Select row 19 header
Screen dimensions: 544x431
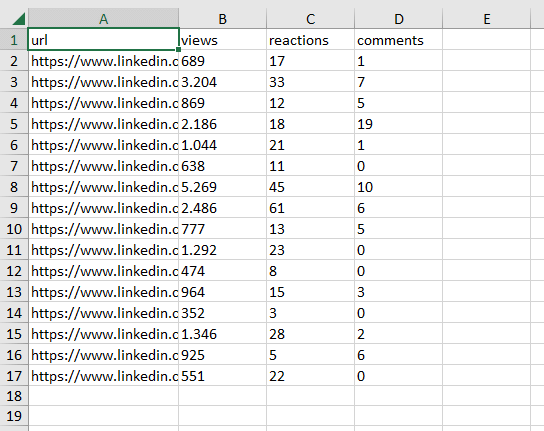(14, 416)
